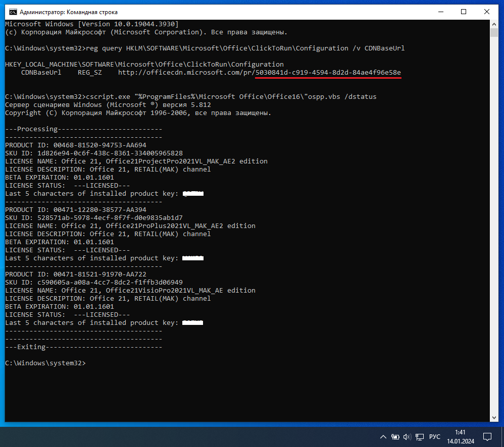Click the BETA EXPIRATION line under VisioPro entry
The width and height of the screenshot is (504, 447).
point(60,307)
